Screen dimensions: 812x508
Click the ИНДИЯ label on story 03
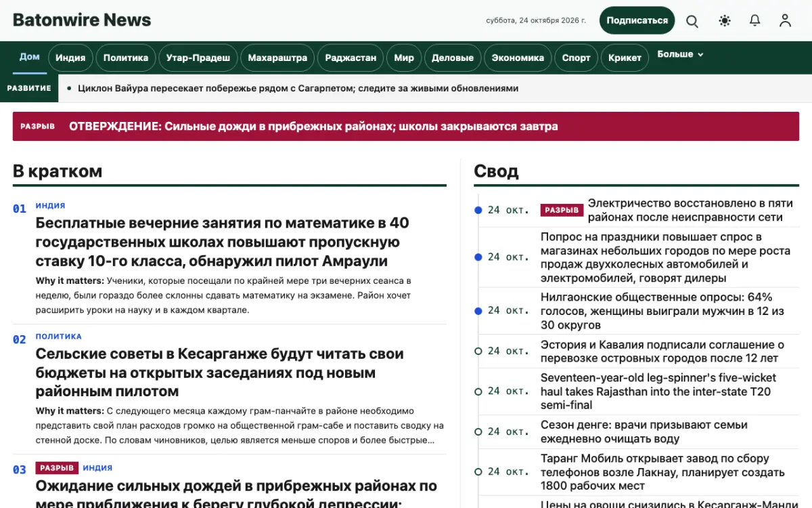pyautogui.click(x=97, y=467)
